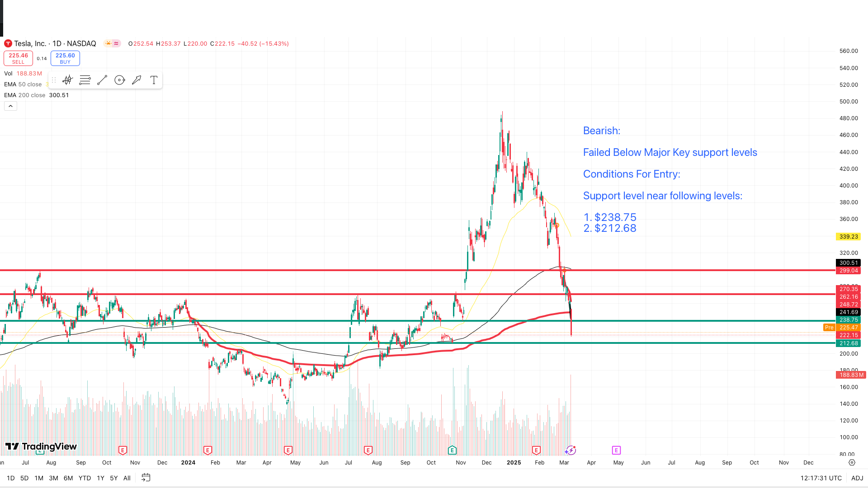Viewport: 868px width, 488px height.
Task: Select the EMA 200 close legend
Action: coord(36,95)
